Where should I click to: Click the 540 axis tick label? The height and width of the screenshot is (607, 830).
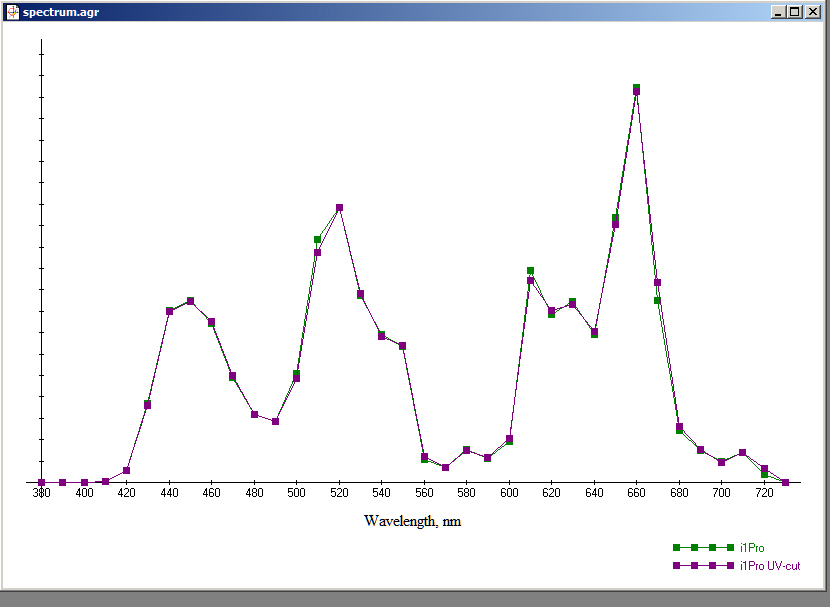(x=382, y=493)
